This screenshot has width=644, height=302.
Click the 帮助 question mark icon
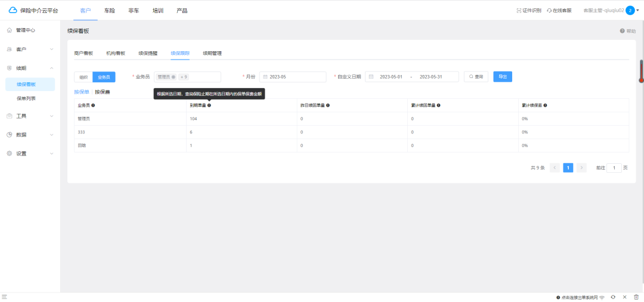(622, 31)
